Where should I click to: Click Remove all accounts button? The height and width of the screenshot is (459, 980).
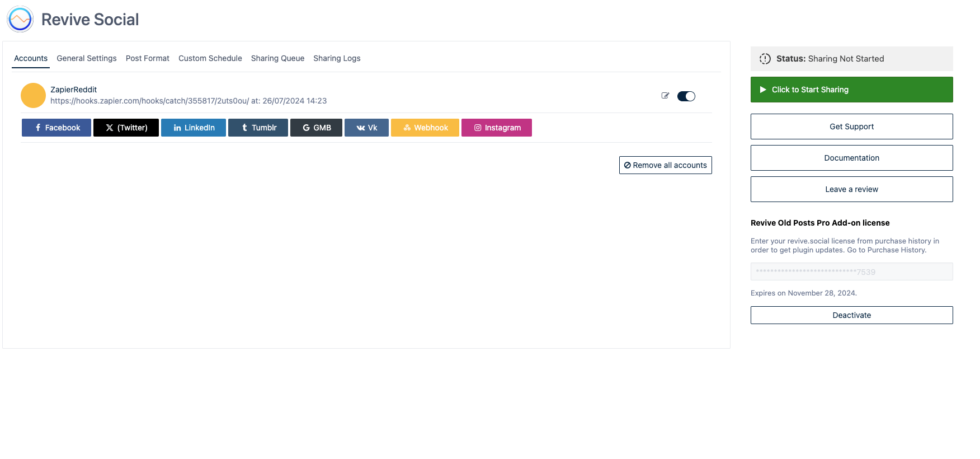pyautogui.click(x=665, y=165)
